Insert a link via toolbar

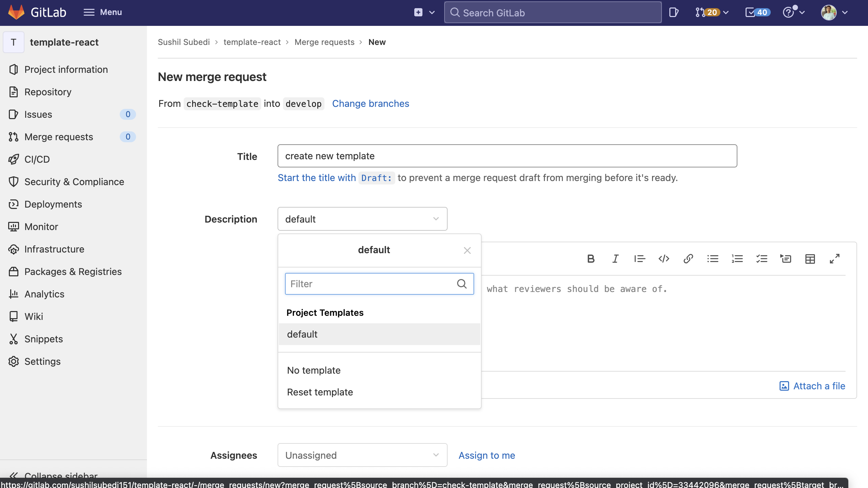coord(688,259)
